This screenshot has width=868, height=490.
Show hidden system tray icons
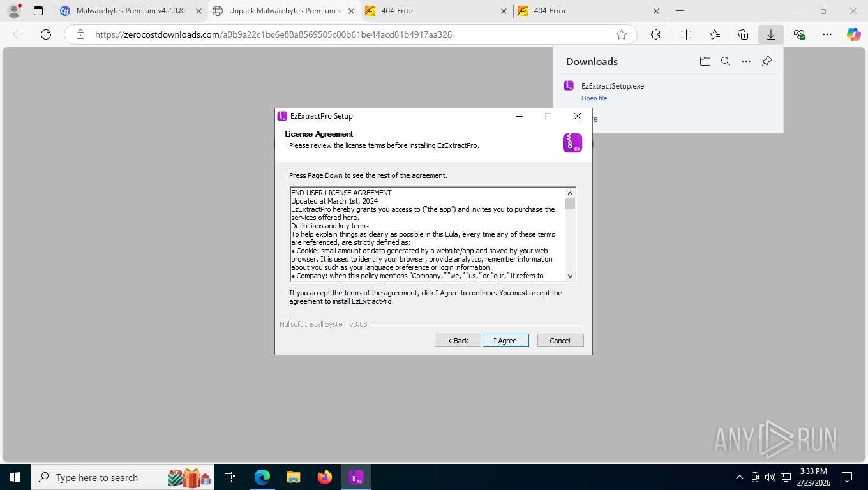tap(740, 477)
